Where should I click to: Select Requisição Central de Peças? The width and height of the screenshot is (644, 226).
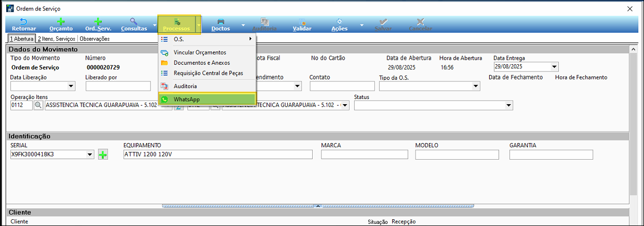pyautogui.click(x=207, y=73)
